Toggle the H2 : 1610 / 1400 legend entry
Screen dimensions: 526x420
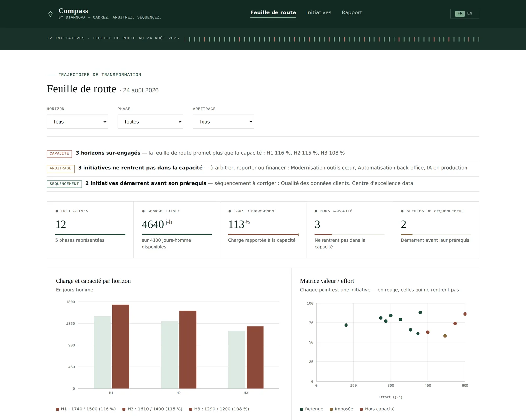[x=152, y=409]
